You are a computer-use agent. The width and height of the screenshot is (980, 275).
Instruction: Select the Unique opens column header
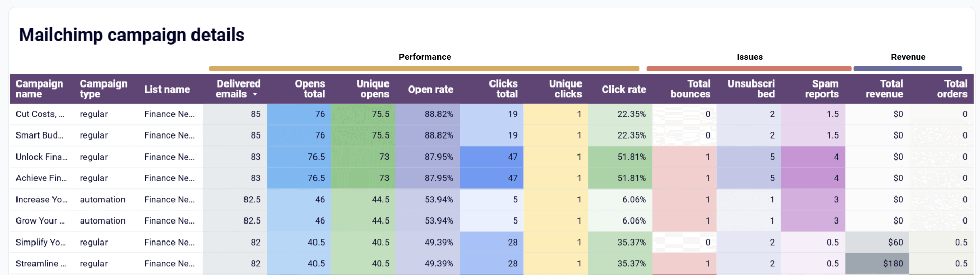(373, 89)
